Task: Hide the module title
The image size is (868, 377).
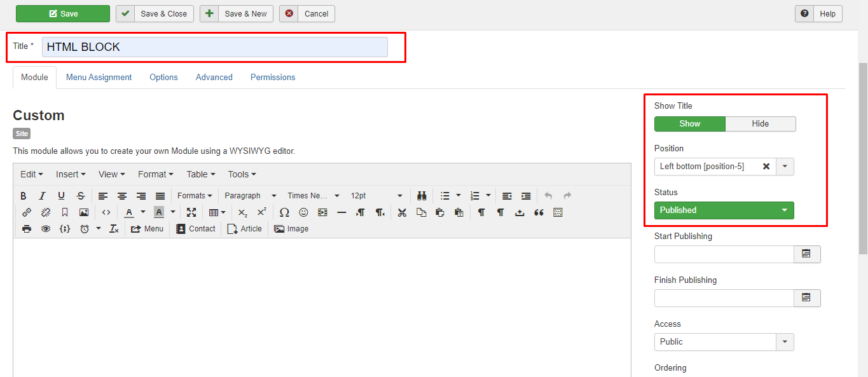Action: [x=761, y=123]
